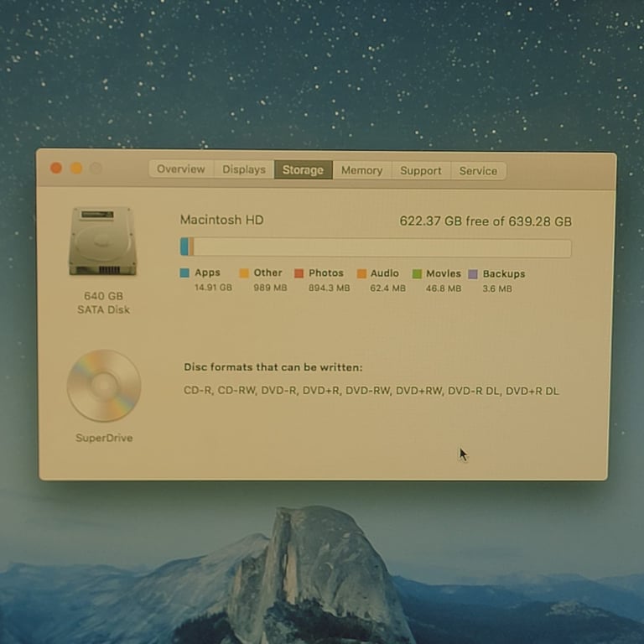Click the 'Disc formats that can be written' heading

pos(273,367)
